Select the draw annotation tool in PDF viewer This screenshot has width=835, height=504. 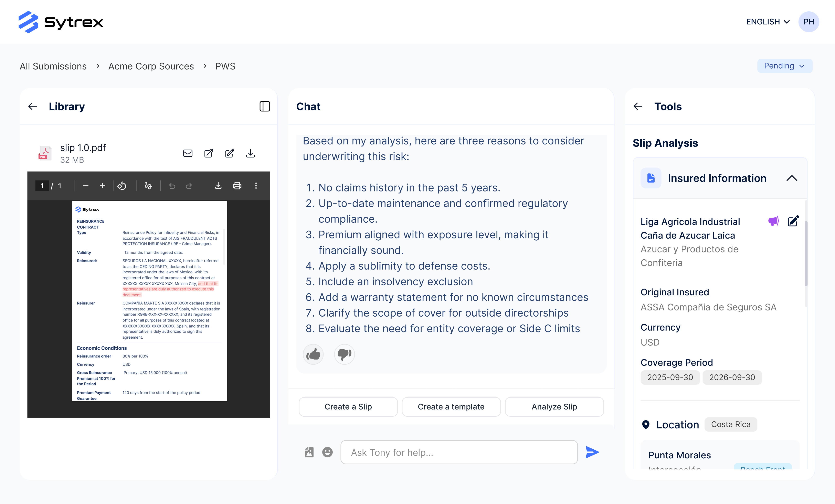tap(148, 186)
